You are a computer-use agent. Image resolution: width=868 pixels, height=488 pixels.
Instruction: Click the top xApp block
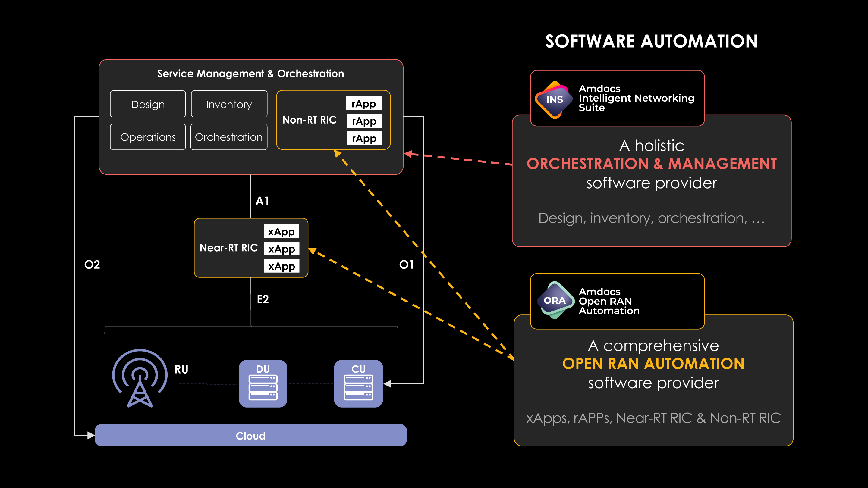pyautogui.click(x=281, y=231)
